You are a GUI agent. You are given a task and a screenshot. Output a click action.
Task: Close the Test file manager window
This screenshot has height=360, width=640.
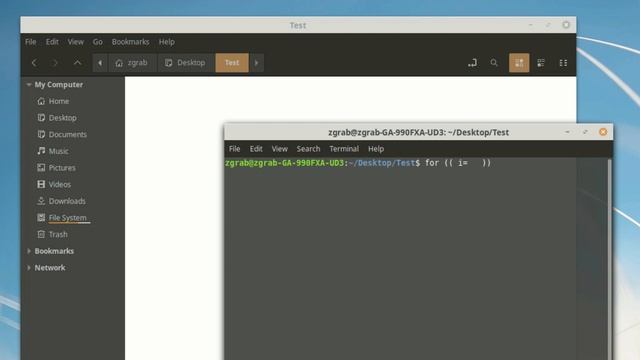566,25
